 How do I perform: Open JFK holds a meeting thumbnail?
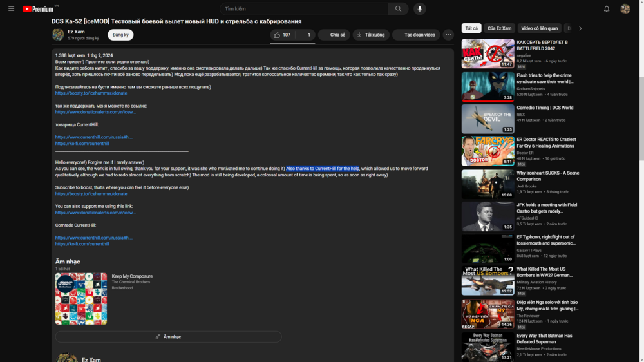[488, 216]
